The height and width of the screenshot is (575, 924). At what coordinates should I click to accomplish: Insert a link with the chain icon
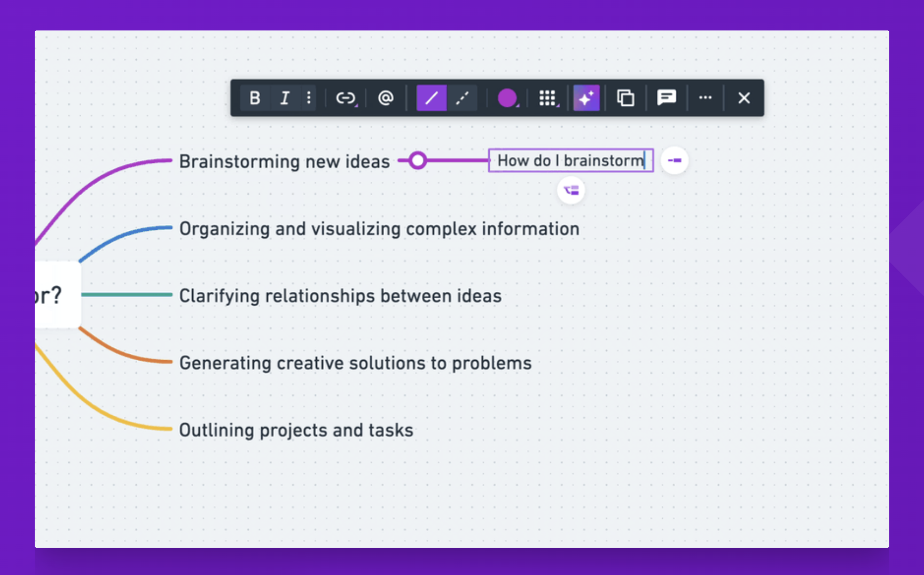click(x=346, y=98)
